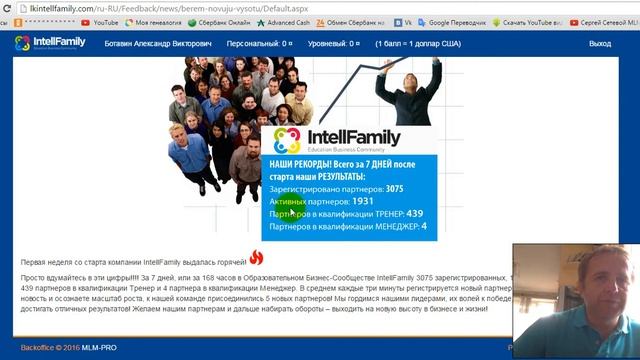This screenshot has height=360, width=640.
Task: Open the Скачать YouTube bookmark
Action: [528, 23]
